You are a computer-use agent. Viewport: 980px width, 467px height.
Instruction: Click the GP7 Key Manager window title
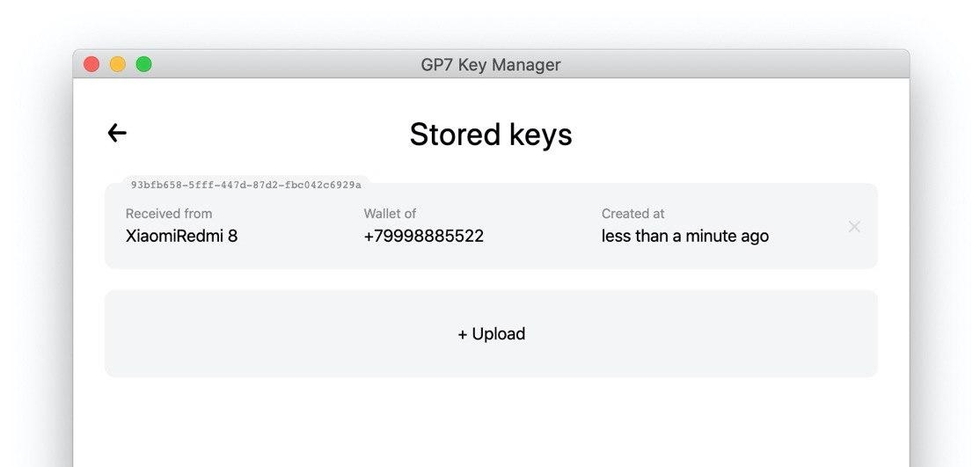[490, 65]
